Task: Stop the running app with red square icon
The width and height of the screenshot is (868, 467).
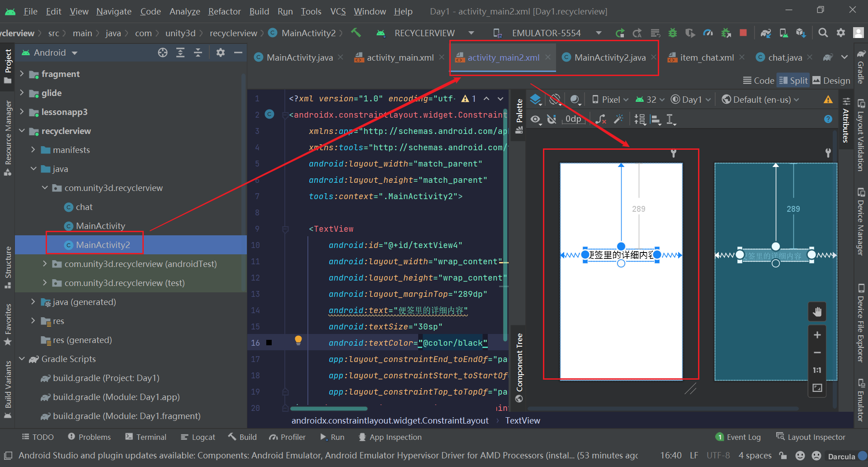Action: click(x=744, y=33)
